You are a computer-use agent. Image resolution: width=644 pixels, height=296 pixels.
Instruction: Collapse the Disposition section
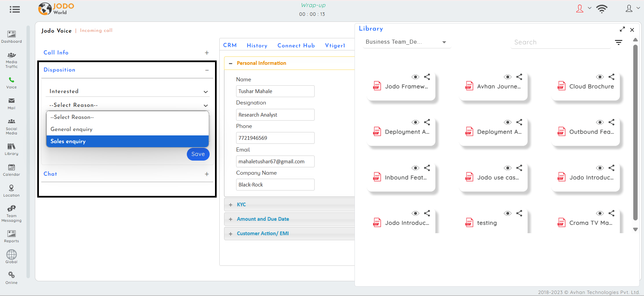[207, 70]
